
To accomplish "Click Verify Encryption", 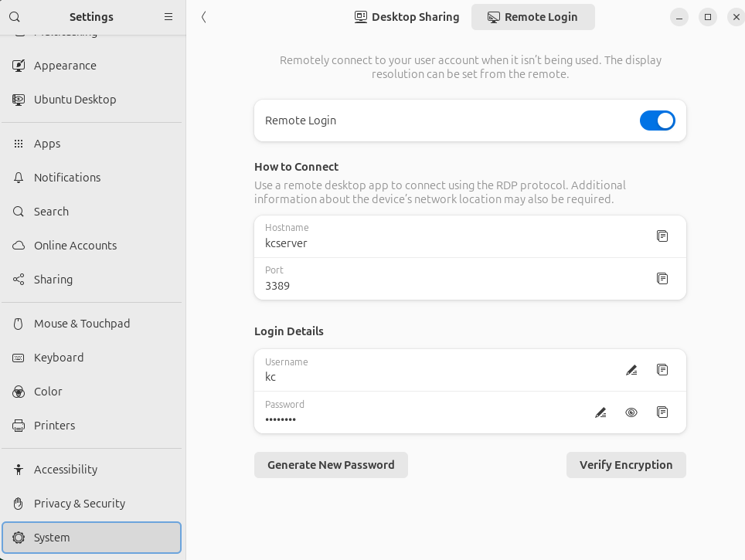I will [626, 465].
